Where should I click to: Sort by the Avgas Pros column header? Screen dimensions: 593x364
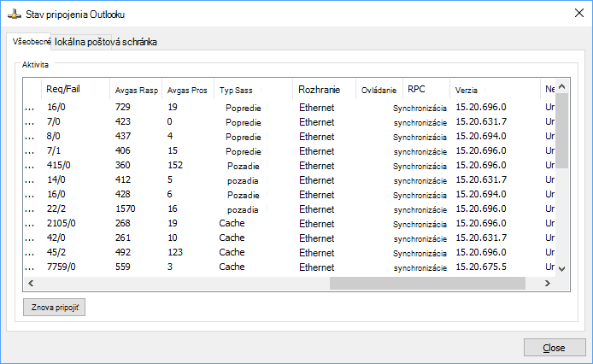click(x=188, y=90)
